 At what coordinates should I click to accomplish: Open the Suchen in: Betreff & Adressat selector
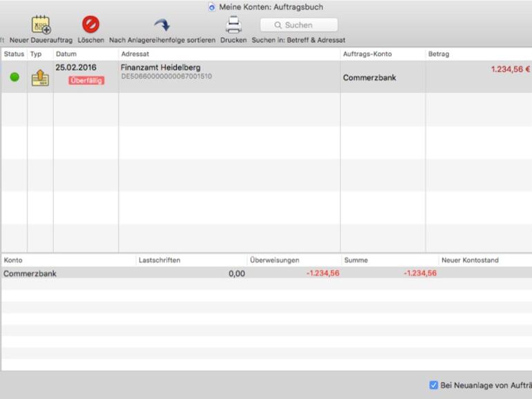(298, 40)
